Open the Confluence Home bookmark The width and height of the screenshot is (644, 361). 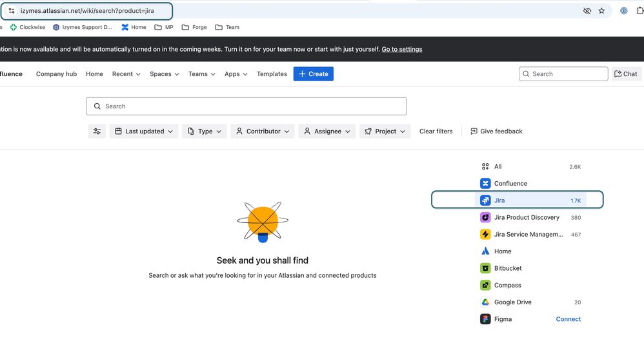[134, 27]
